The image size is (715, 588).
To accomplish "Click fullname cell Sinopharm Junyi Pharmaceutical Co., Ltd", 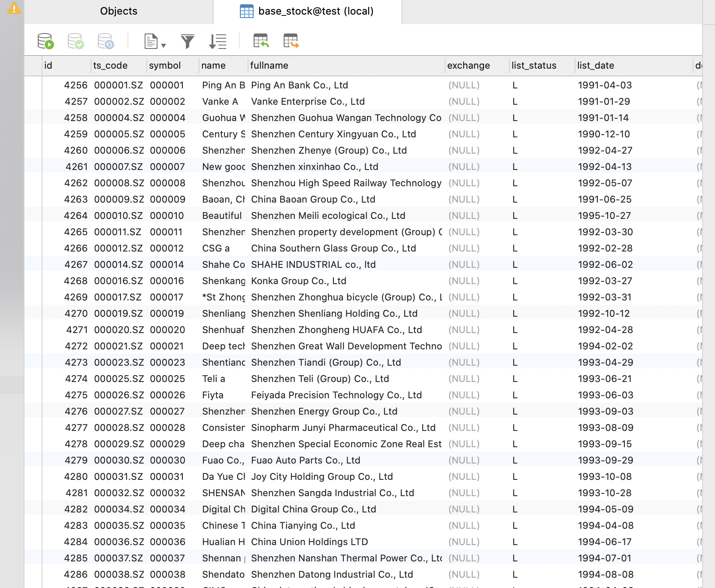I will tap(346, 428).
